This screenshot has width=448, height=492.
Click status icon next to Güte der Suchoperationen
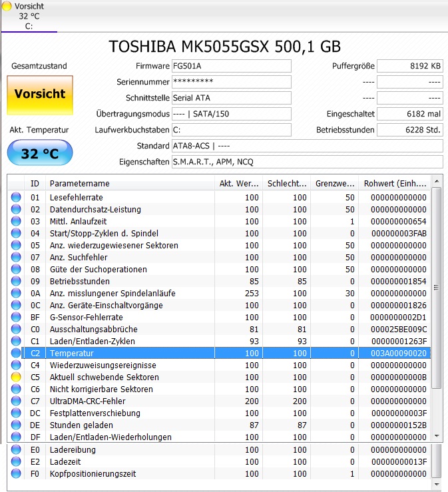(16, 269)
